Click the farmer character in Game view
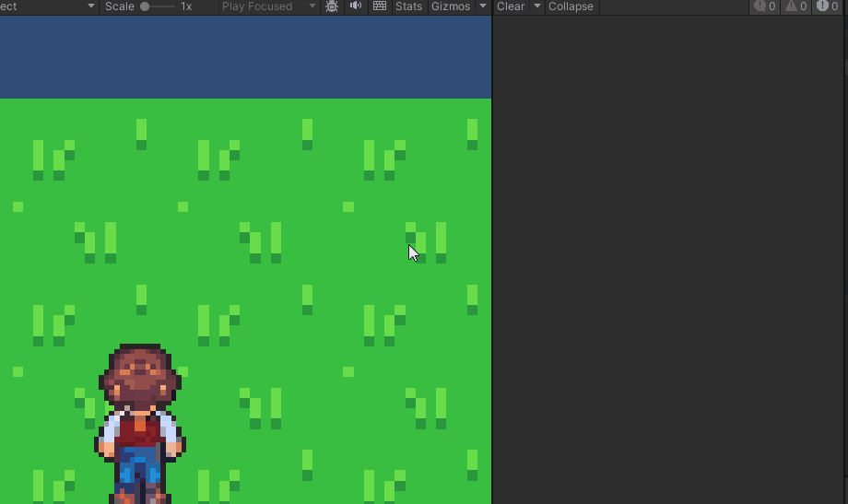The image size is (848, 504). (140, 424)
